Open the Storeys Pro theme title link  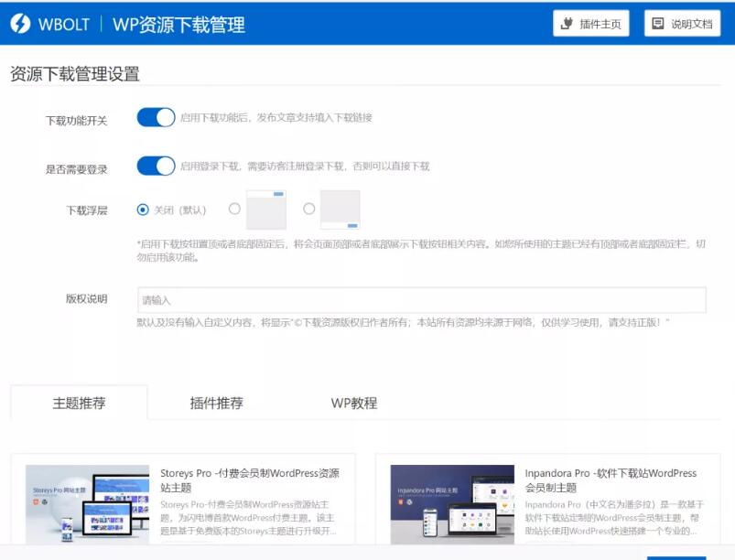(250, 480)
